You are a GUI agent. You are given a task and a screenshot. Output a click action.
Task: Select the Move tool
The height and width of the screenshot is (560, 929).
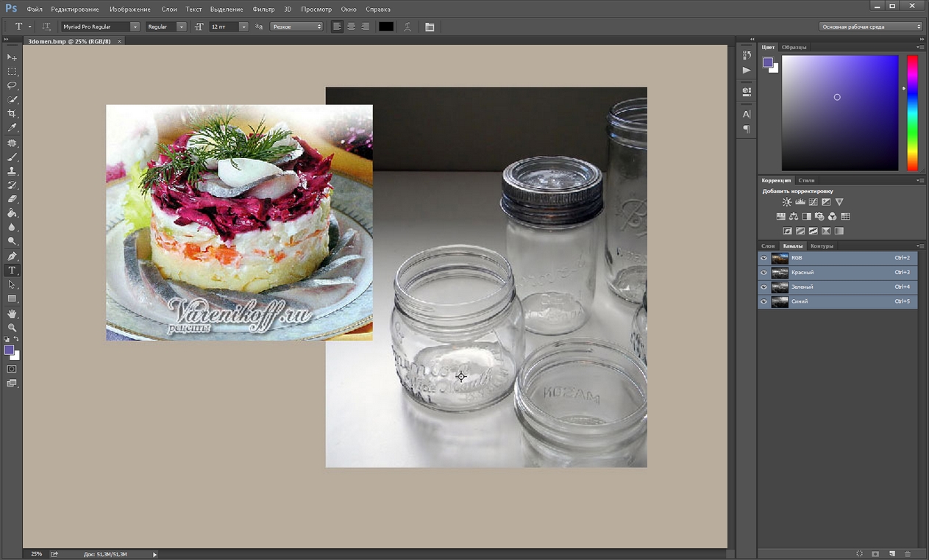click(12, 57)
